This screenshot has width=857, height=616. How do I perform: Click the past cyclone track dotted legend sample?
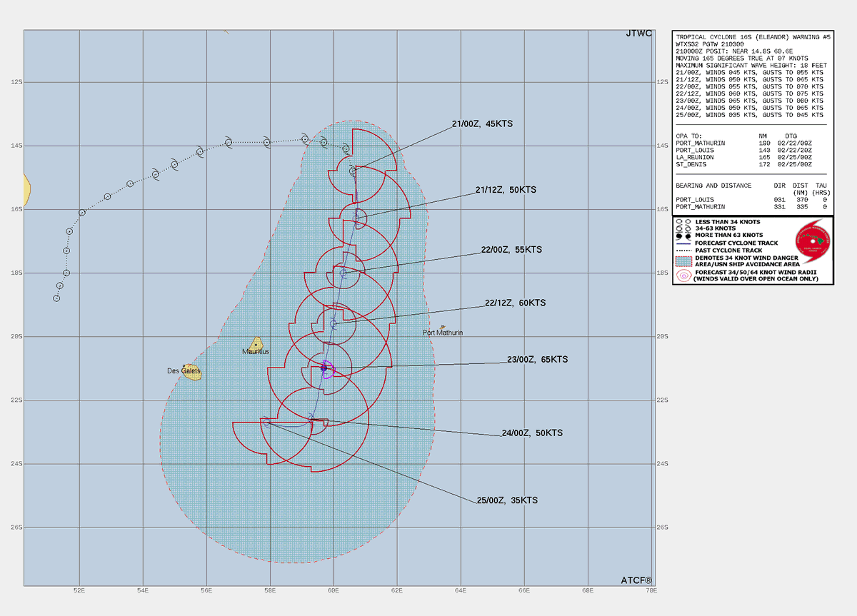(683, 250)
